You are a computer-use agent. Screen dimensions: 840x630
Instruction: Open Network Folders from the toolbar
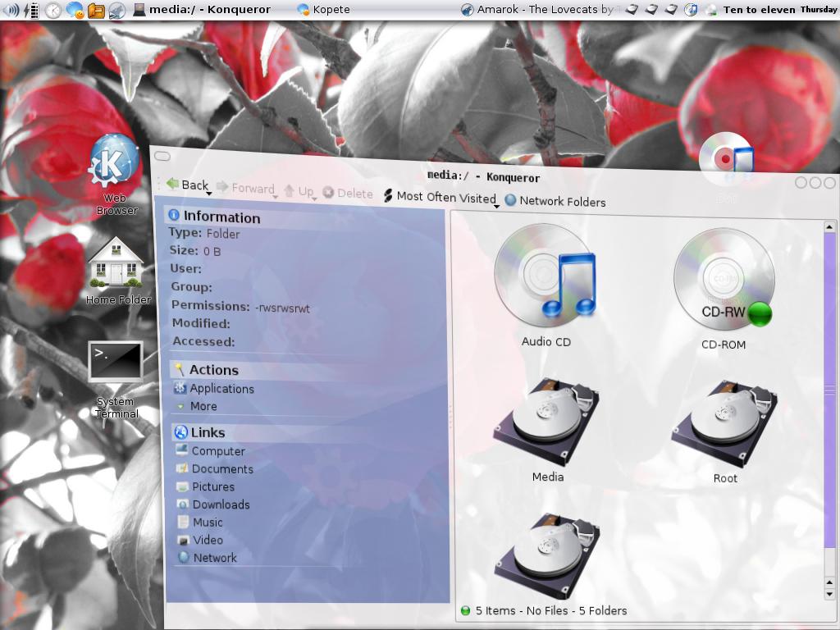click(555, 201)
